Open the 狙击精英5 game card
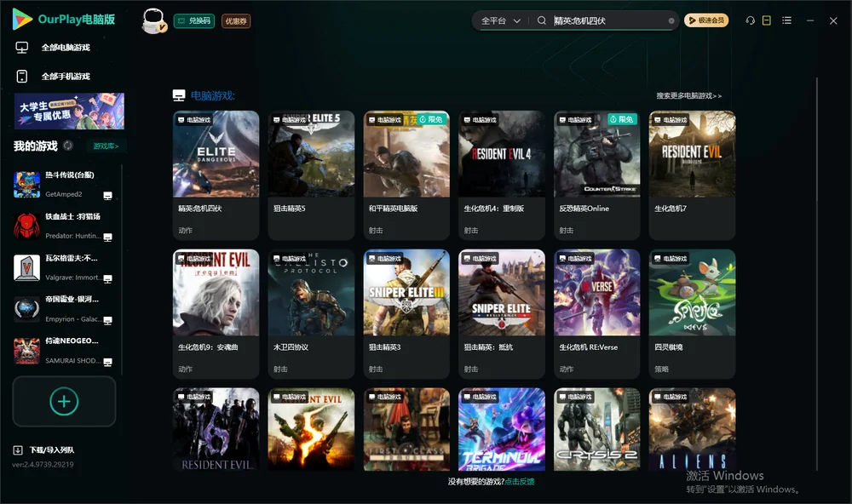The image size is (852, 504). click(x=311, y=175)
